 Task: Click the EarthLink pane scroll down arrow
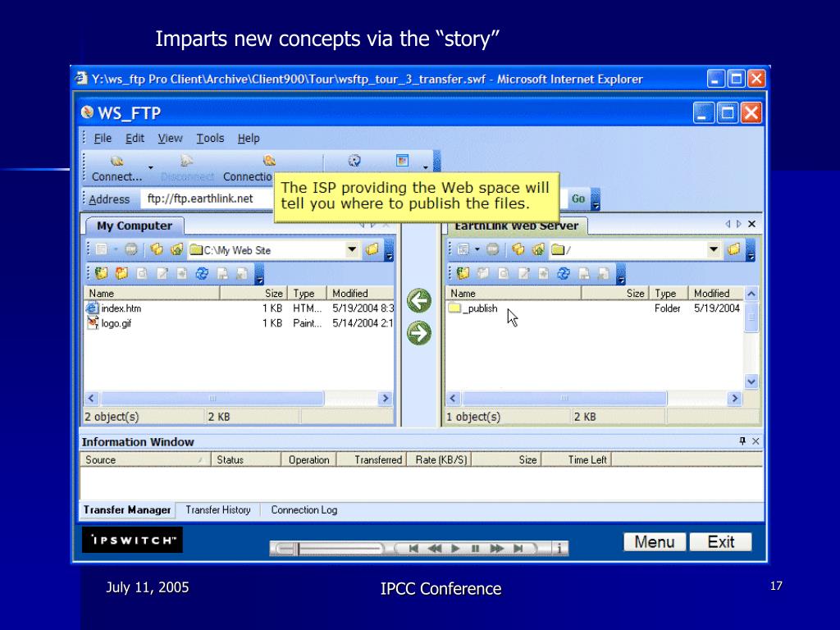751,381
